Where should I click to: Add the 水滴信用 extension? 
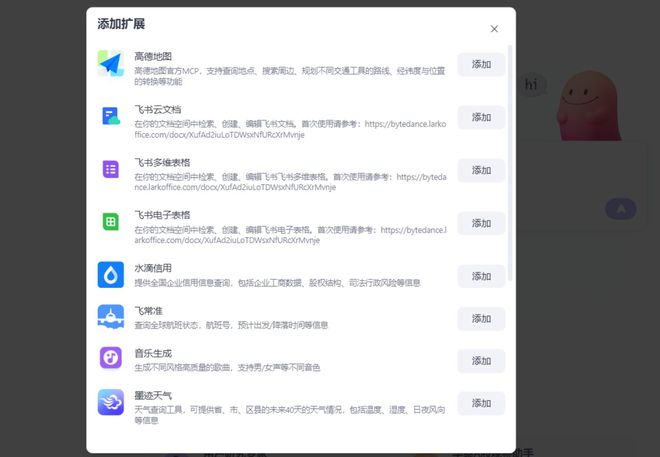click(x=481, y=276)
